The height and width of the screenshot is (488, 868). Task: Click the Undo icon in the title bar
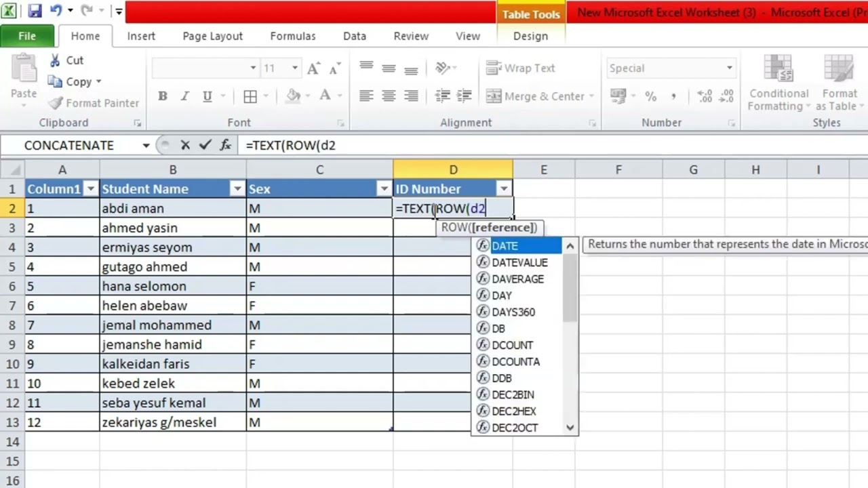56,11
